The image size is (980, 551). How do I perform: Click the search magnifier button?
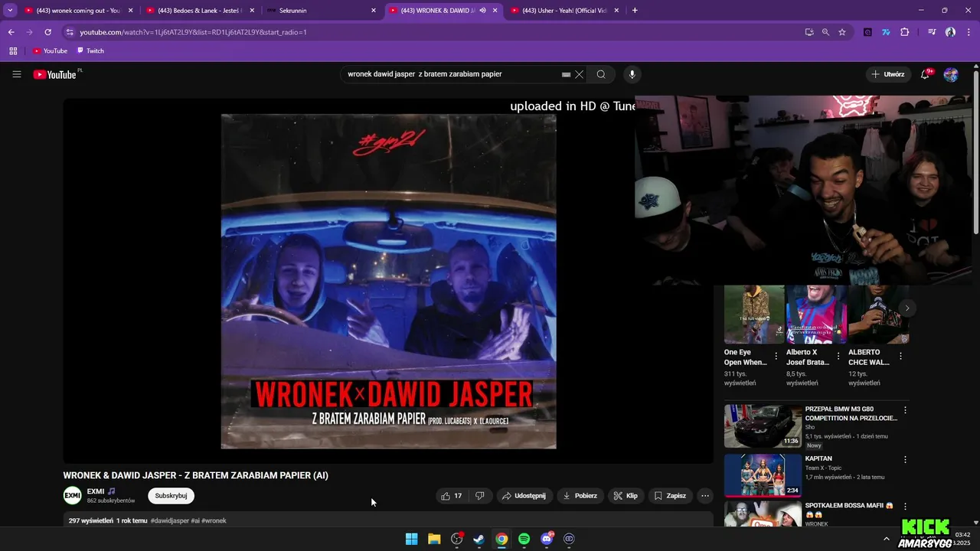[x=601, y=74]
